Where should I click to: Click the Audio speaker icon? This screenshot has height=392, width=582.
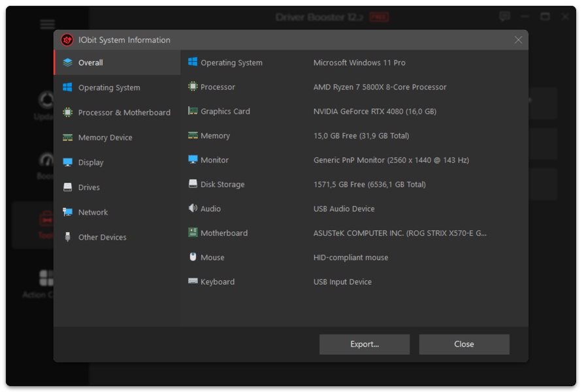click(193, 208)
